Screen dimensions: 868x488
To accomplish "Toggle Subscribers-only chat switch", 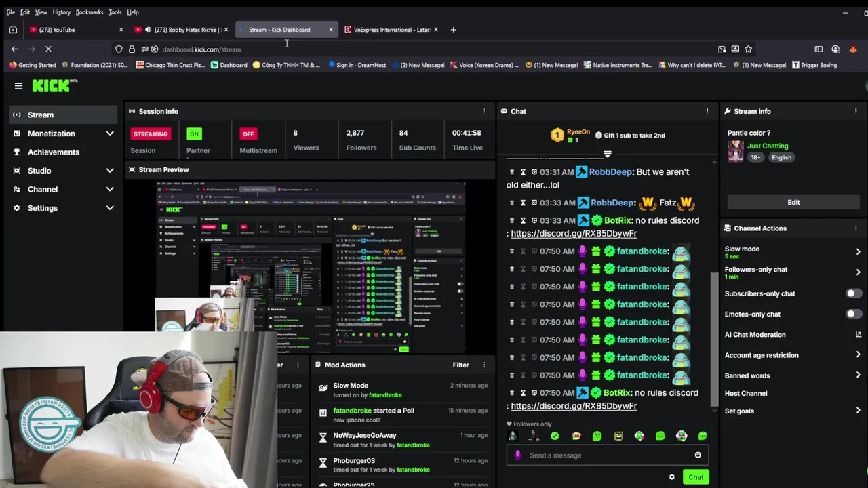I will [854, 293].
